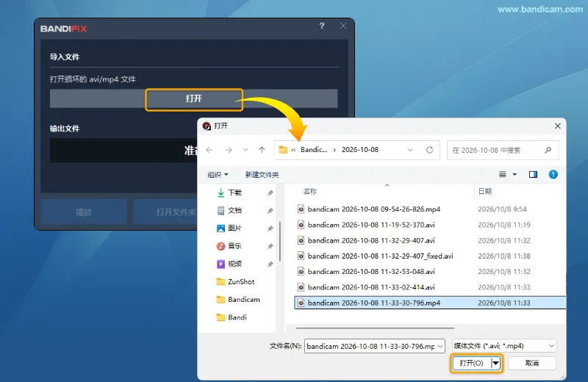Open 图片 in the navigation pane

point(234,228)
